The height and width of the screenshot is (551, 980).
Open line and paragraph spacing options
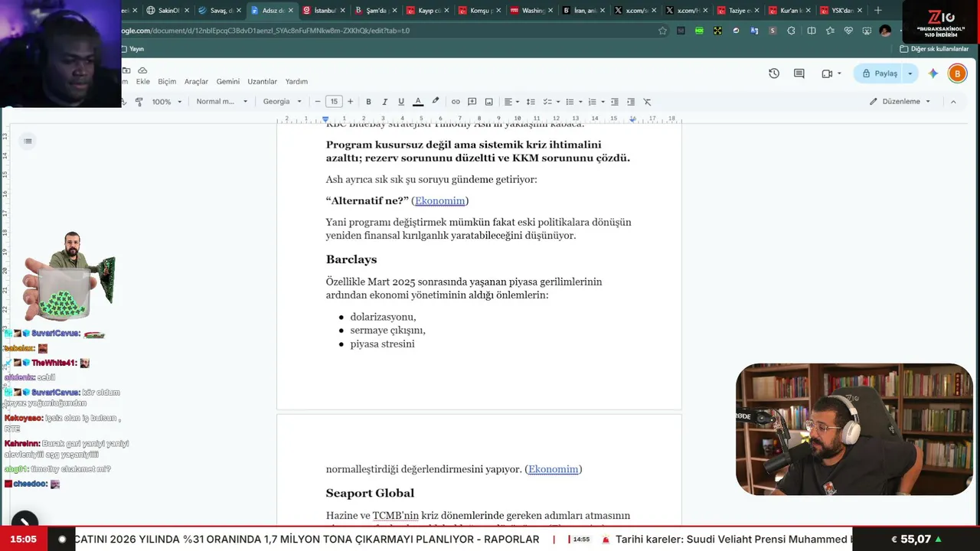[x=531, y=102]
